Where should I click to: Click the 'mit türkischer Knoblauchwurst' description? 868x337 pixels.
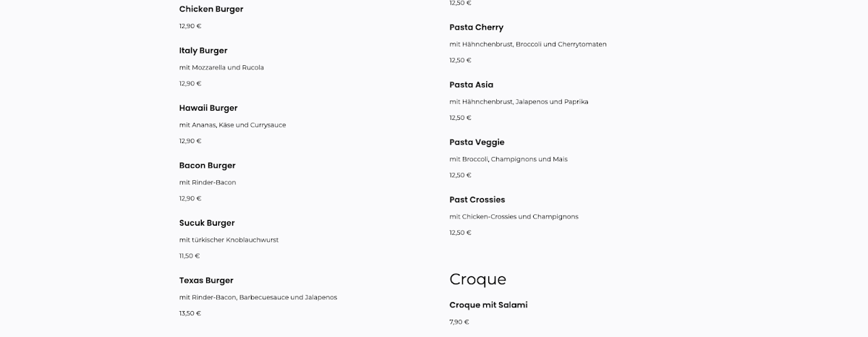click(229, 240)
